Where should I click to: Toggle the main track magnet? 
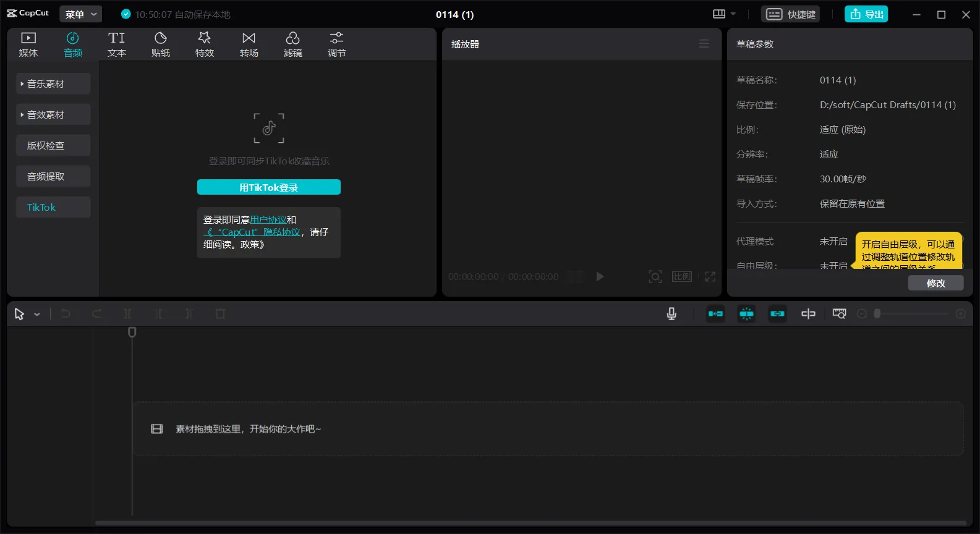(715, 314)
